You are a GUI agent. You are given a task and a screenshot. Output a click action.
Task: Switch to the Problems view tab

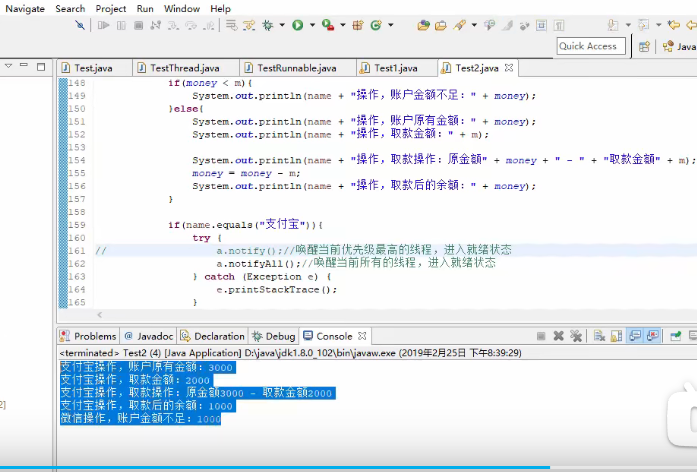(88, 336)
